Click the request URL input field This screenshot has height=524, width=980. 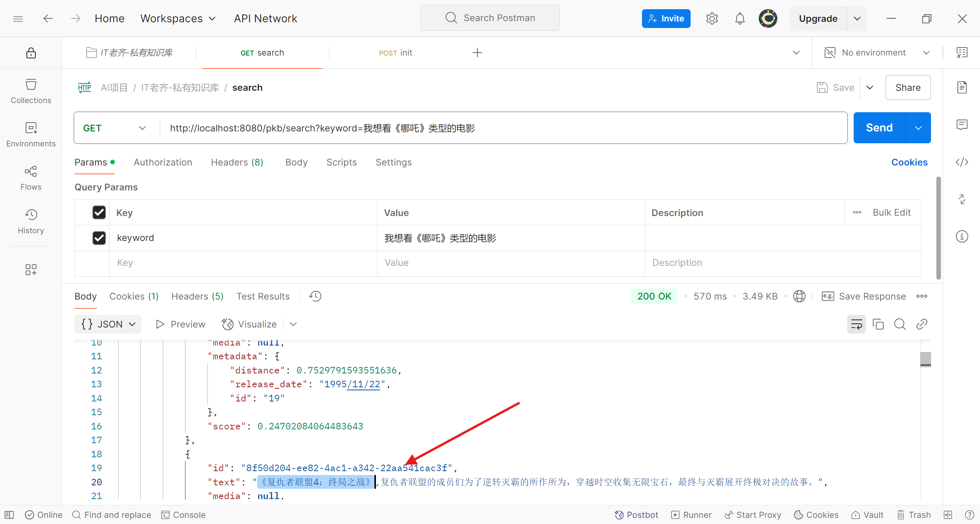pyautogui.click(x=498, y=128)
